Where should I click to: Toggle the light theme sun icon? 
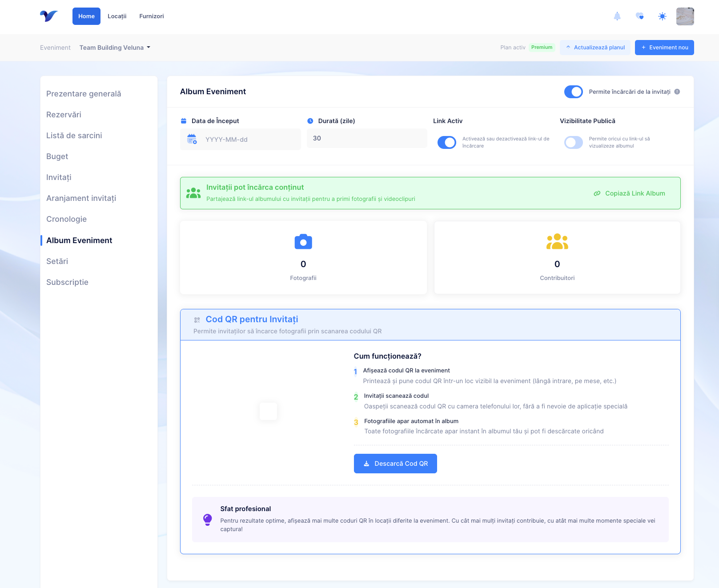pyautogui.click(x=662, y=16)
